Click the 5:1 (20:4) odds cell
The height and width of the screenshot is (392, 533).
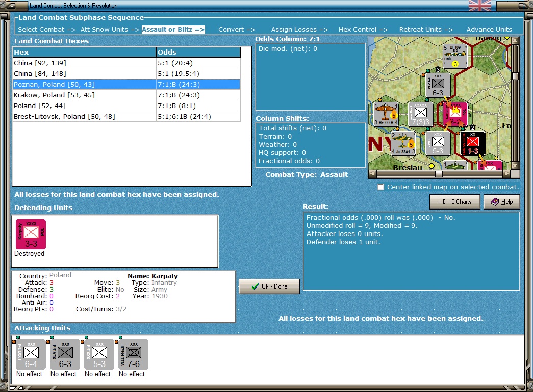coord(198,63)
